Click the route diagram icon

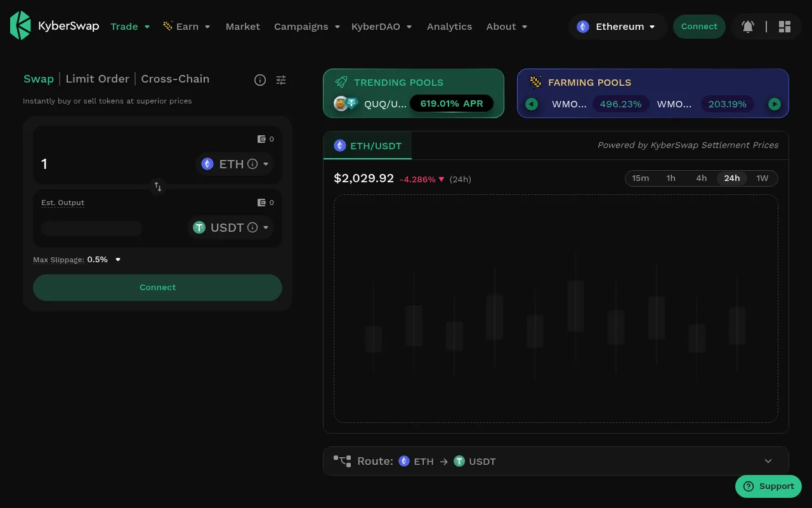342,461
